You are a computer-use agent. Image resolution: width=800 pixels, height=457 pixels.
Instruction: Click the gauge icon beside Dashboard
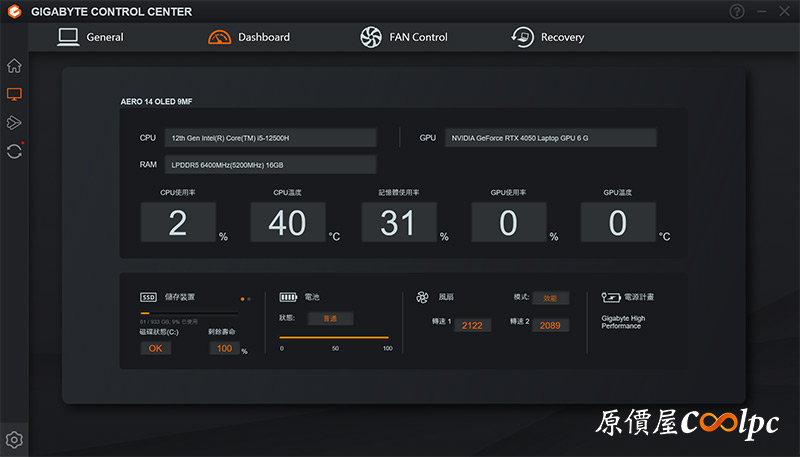219,37
